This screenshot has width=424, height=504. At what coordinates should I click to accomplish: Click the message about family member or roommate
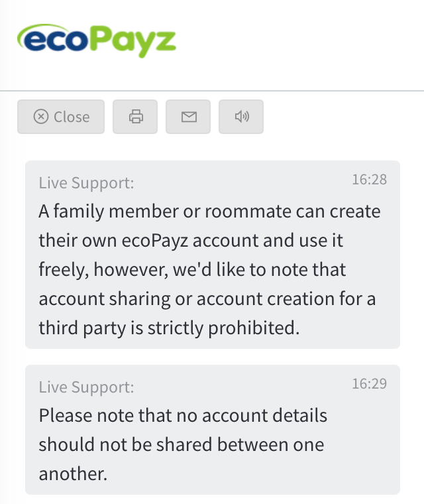[x=213, y=255]
